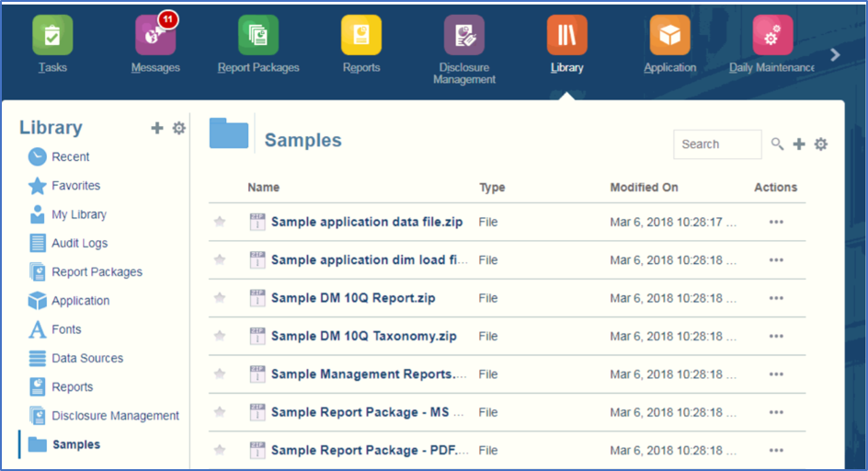Image resolution: width=868 pixels, height=471 pixels.
Task: Sort by the Modified On column header
Action: (644, 187)
